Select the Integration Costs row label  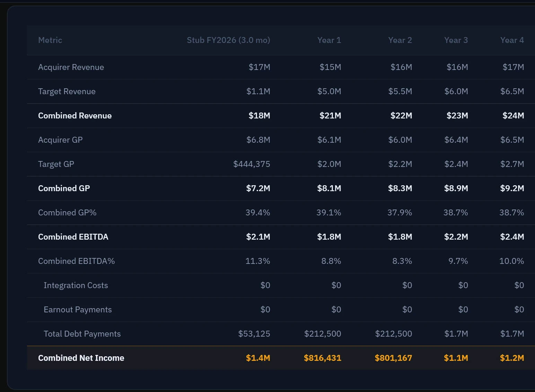pos(76,285)
